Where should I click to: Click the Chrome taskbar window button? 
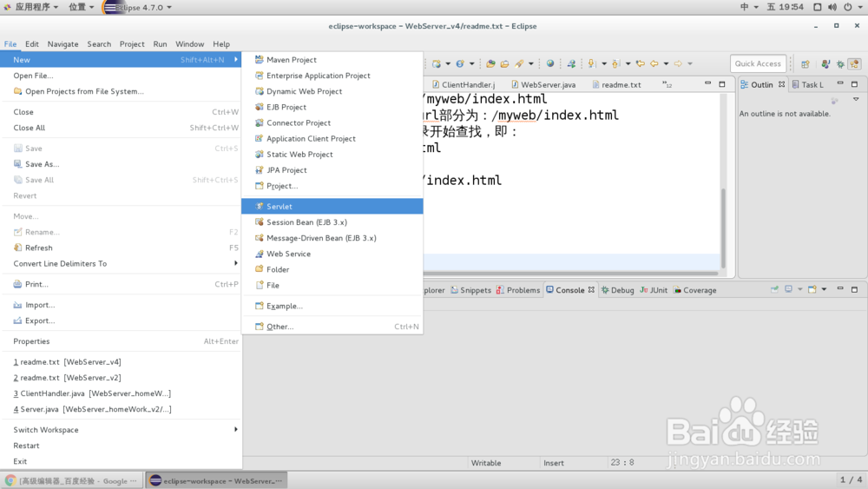(x=72, y=480)
